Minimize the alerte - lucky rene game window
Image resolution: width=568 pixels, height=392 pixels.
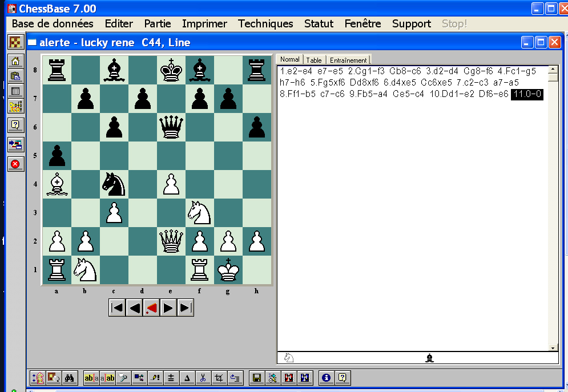[x=527, y=42]
